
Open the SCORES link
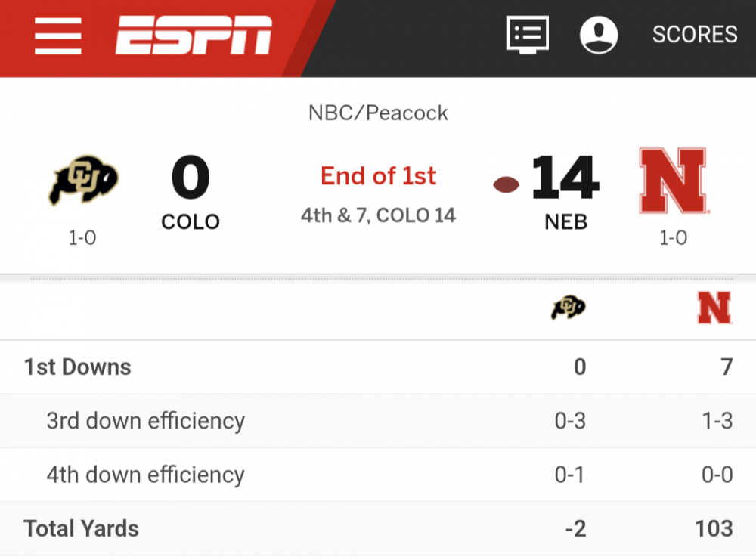[695, 35]
